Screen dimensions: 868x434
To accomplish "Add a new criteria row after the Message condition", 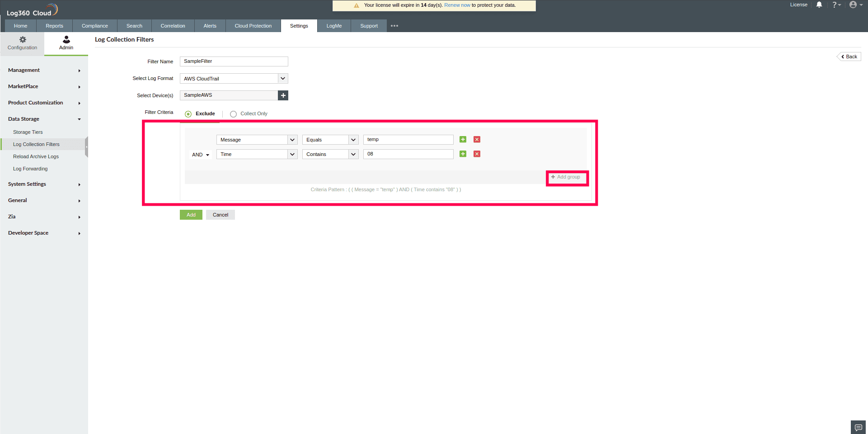I will pos(462,139).
